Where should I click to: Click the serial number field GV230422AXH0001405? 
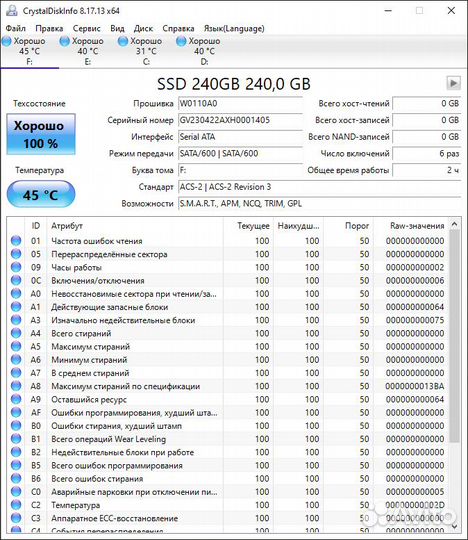(240, 120)
